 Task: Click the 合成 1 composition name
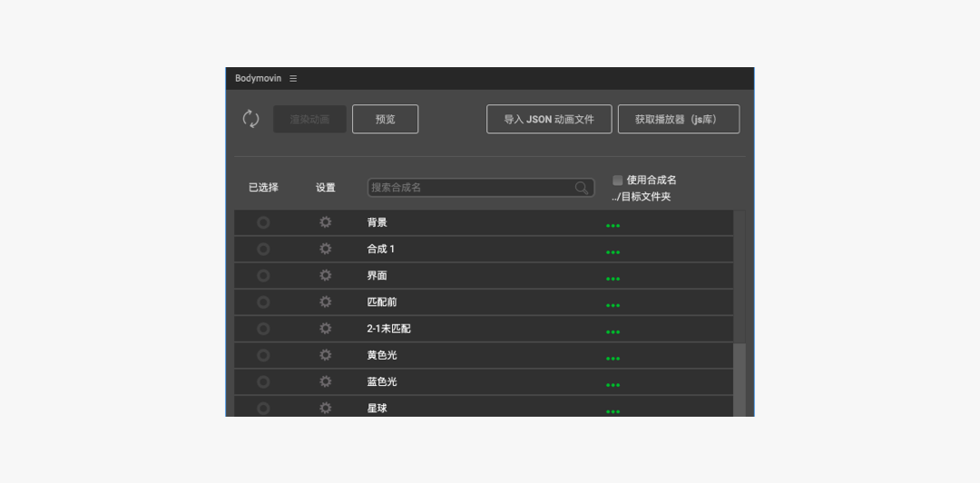click(x=380, y=249)
